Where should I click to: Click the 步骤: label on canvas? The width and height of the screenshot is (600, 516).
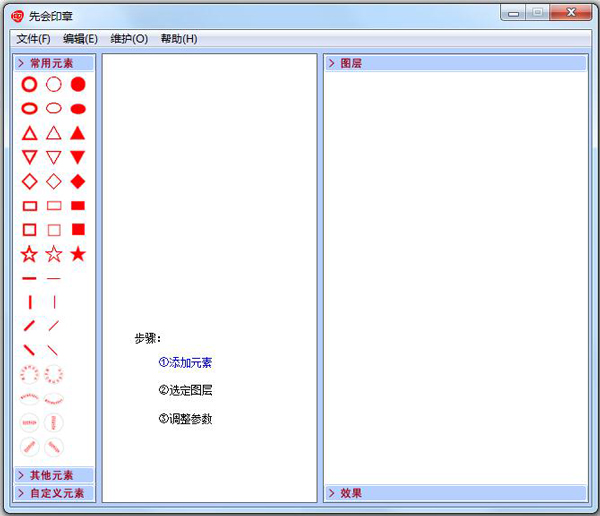(147, 338)
